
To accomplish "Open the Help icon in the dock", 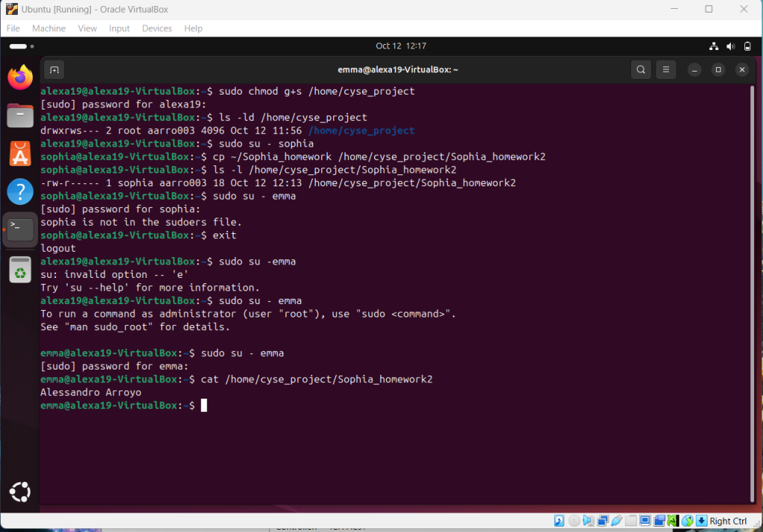I will coord(20,191).
